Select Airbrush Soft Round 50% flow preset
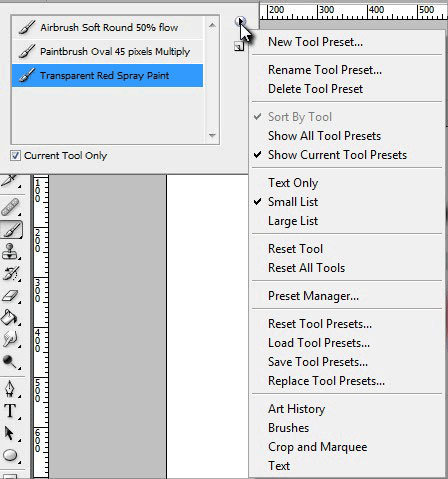Image resolution: width=448 pixels, height=479 pixels. 107,27
